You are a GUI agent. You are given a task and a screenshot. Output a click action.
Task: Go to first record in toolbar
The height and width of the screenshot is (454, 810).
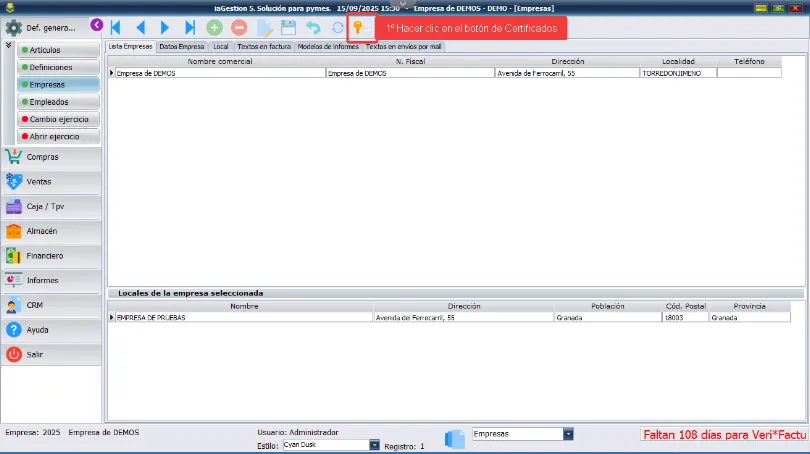tap(115, 28)
